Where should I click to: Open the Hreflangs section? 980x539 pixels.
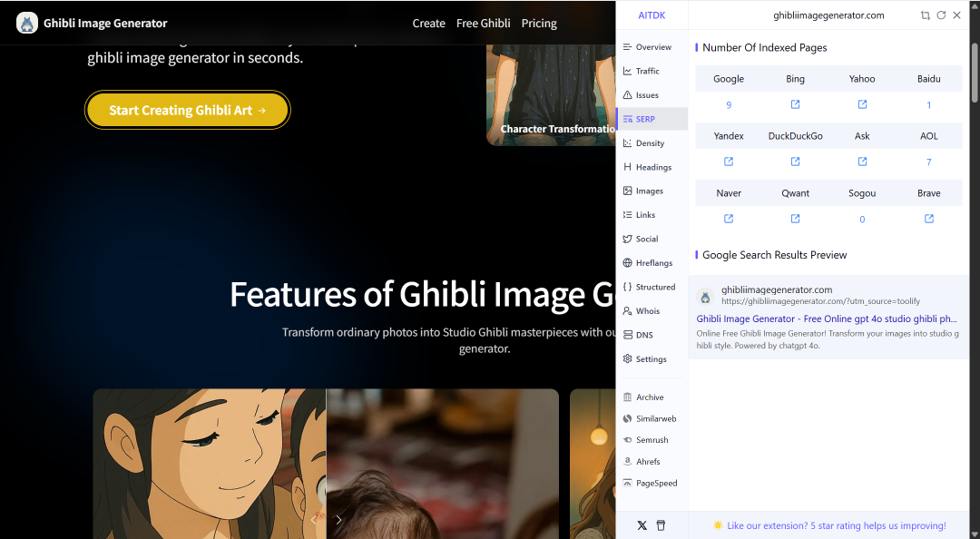click(652, 262)
